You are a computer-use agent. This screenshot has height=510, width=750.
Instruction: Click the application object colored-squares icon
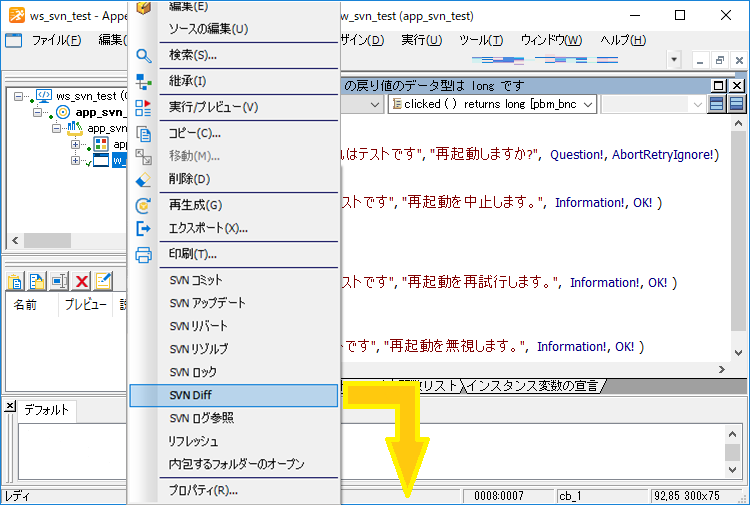101,144
